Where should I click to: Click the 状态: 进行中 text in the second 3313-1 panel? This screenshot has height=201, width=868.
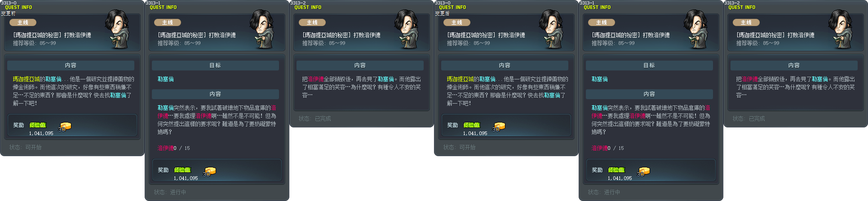coord(604,192)
